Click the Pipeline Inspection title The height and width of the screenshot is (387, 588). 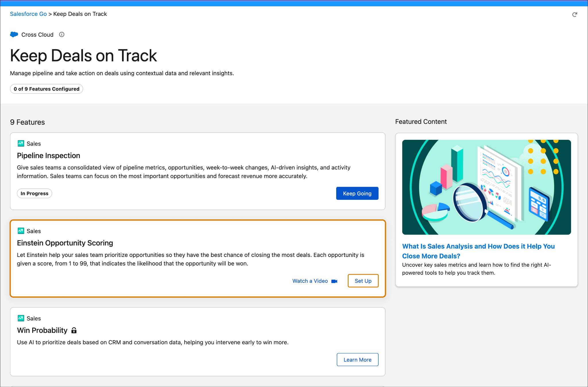tap(49, 156)
